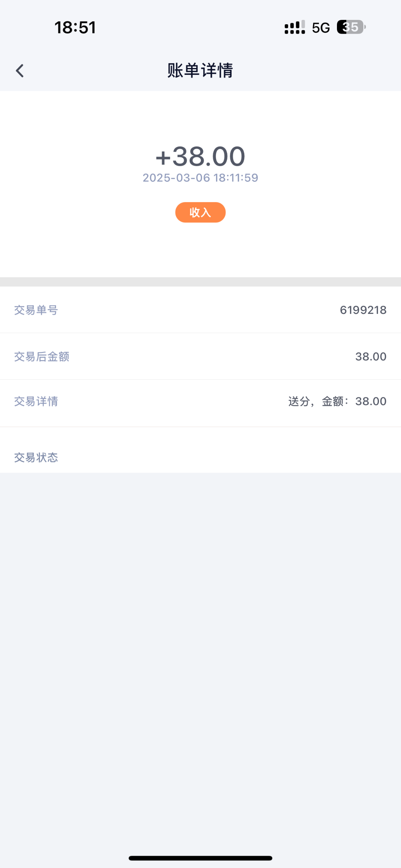Tap the home indicator bar

coord(200,858)
